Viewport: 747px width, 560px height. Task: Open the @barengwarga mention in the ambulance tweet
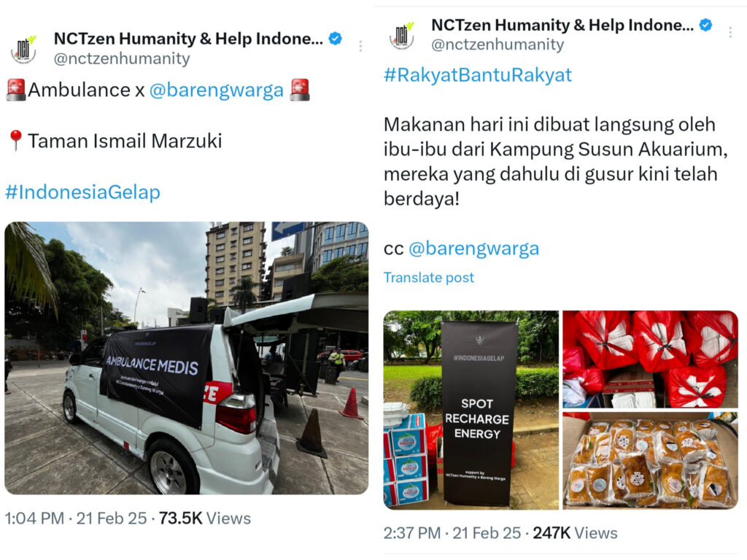point(216,90)
